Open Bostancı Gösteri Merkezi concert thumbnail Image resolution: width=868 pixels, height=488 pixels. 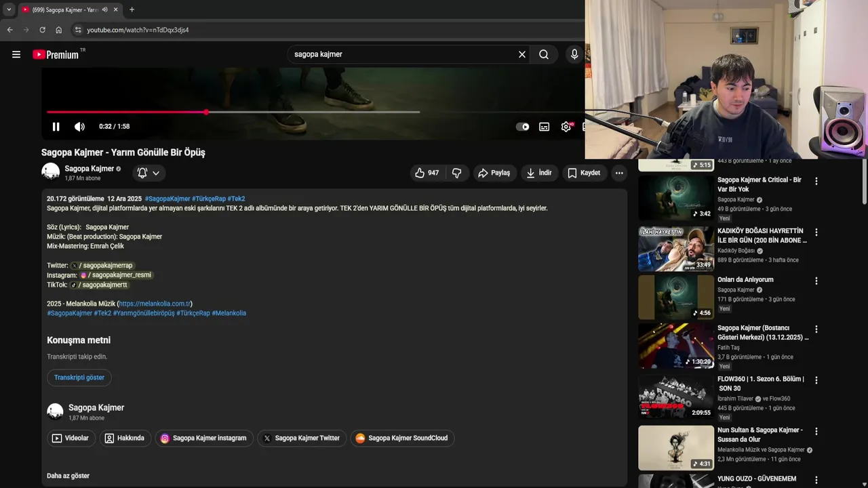676,346
